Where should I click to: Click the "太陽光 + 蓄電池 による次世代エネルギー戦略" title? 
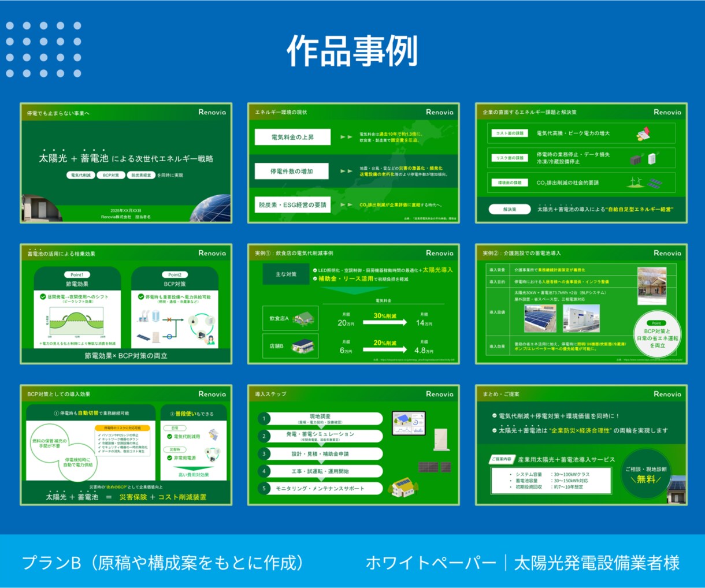[x=126, y=158]
